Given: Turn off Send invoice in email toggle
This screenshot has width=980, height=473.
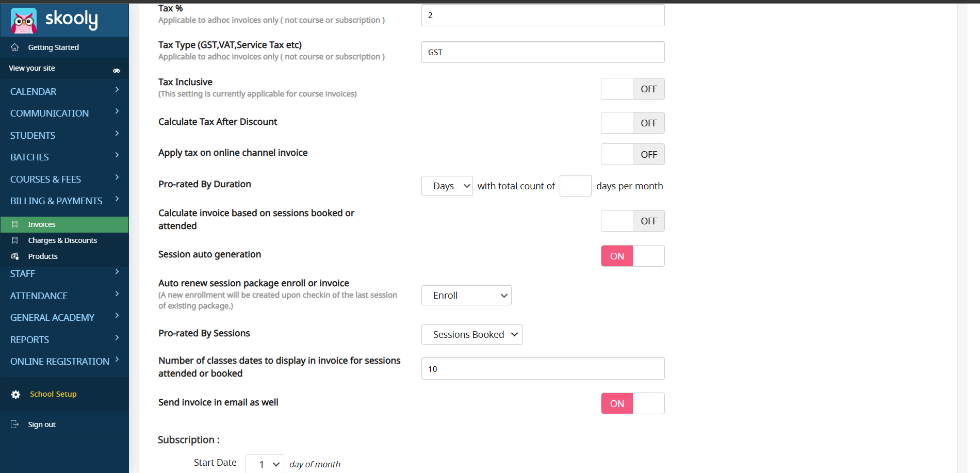Looking at the screenshot, I should 632,403.
